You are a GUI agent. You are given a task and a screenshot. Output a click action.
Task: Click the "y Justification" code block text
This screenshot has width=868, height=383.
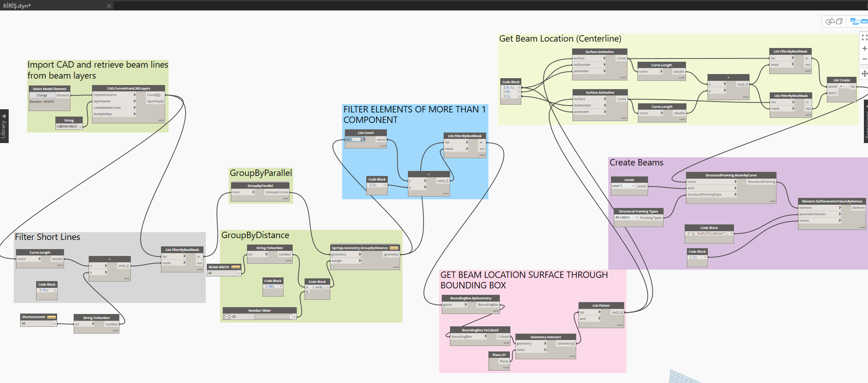click(709, 234)
